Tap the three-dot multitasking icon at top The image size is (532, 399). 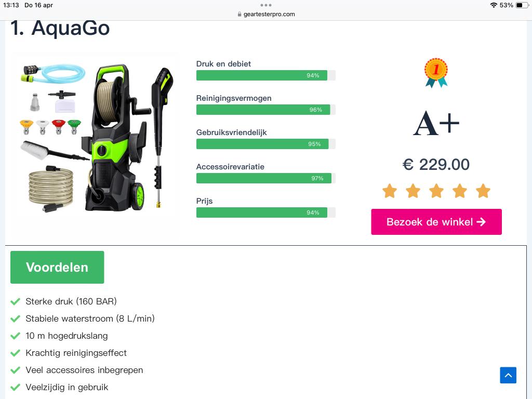coord(265,5)
